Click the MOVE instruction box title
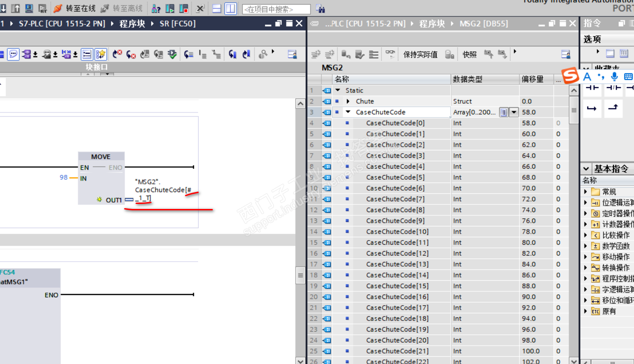 tap(101, 157)
